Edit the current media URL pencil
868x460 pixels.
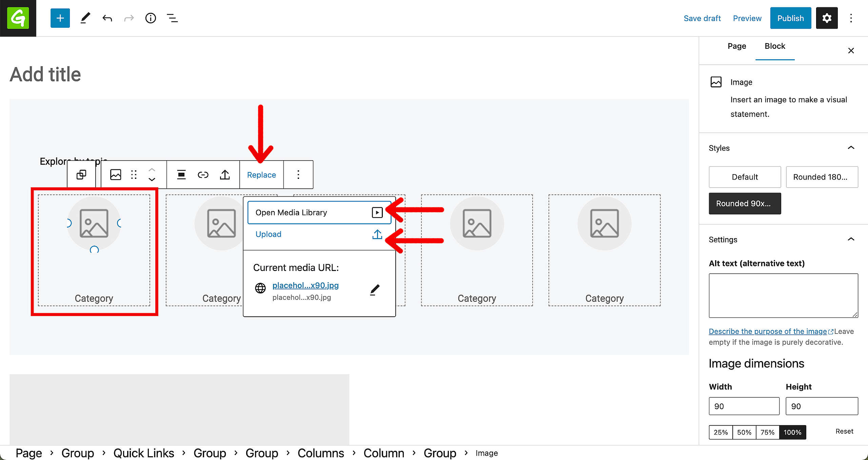point(375,290)
